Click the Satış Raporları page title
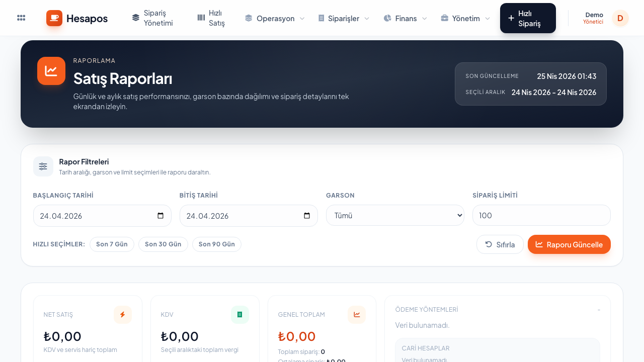644x362 pixels. pyautogui.click(x=123, y=78)
